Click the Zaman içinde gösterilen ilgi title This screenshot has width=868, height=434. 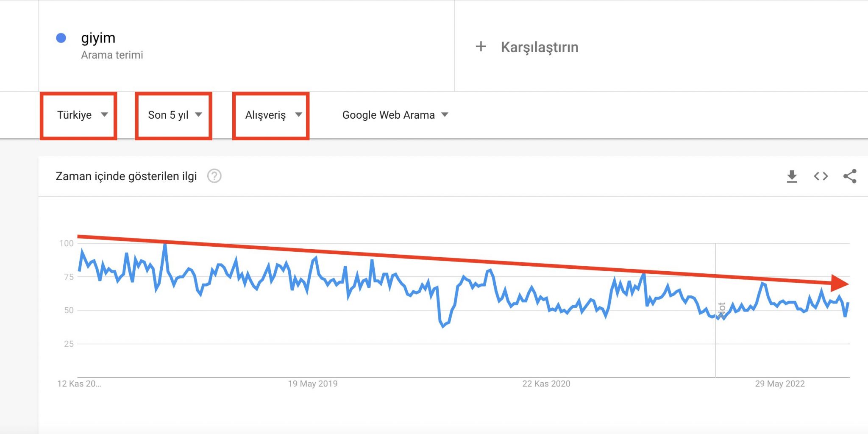(125, 176)
